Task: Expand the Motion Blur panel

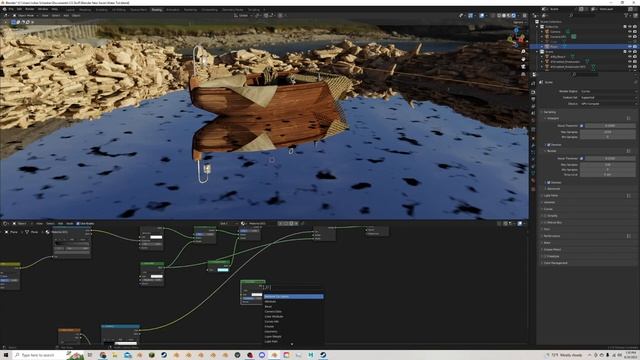Action: (x=553, y=222)
